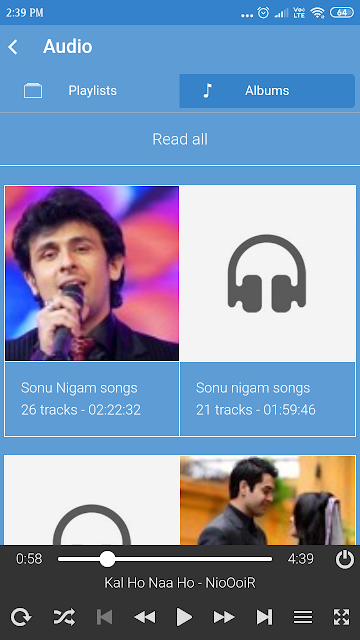Tap the alarm icon in status bar

[x=264, y=13]
